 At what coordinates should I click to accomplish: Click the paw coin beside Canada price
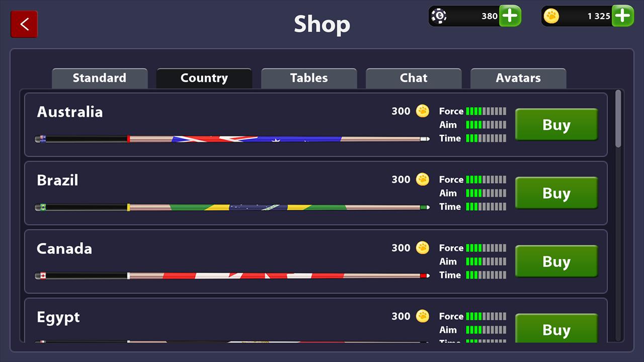(x=423, y=248)
